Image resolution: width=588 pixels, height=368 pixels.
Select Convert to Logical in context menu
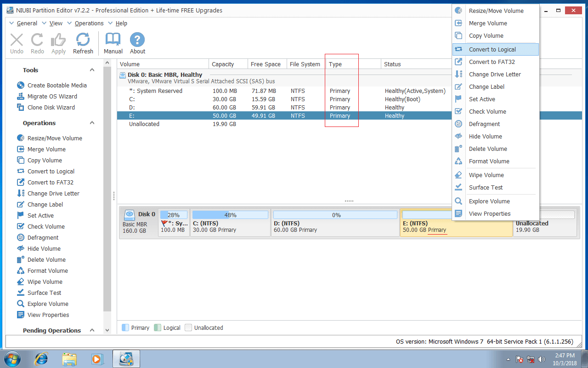[x=492, y=49]
